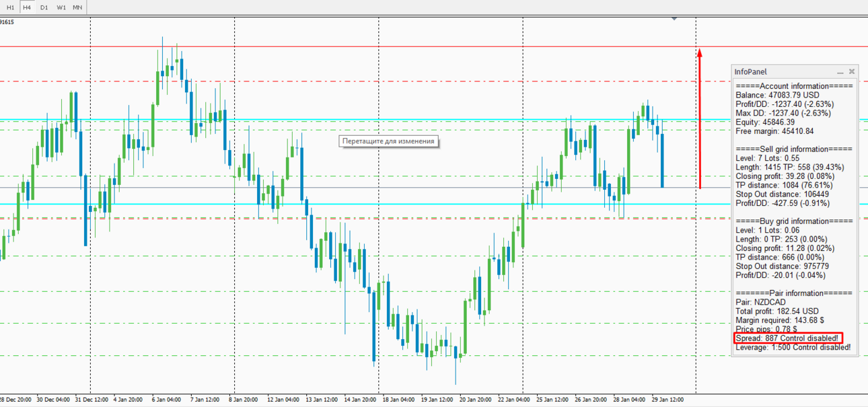Click 'Equity: 45846.39' text
This screenshot has width=868, height=407.
click(765, 122)
